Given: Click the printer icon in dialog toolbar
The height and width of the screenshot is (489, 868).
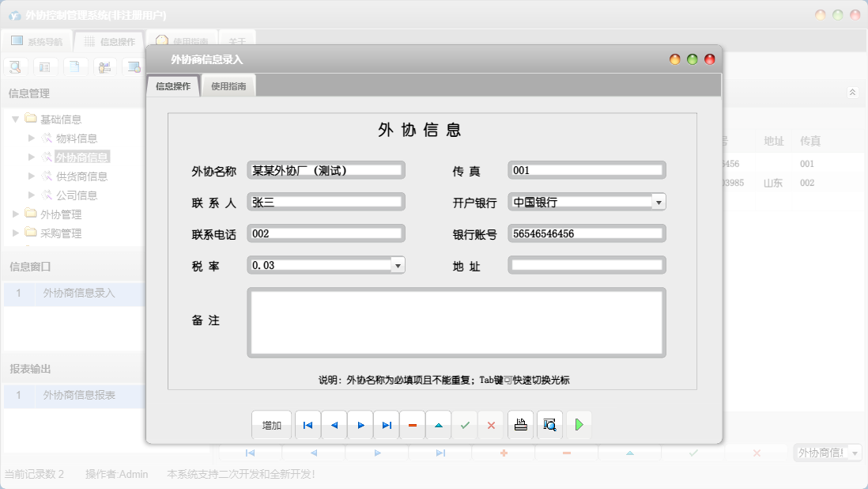Looking at the screenshot, I should 520,426.
